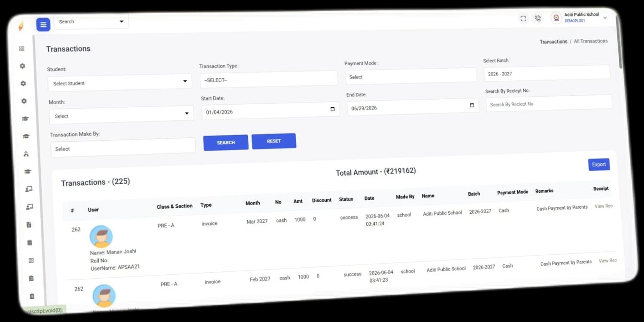Click the Remarks column header
The image size is (644, 322).
(x=544, y=191)
